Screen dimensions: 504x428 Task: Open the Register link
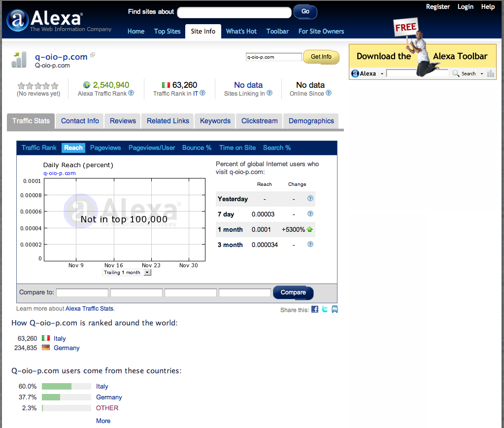(x=438, y=6)
